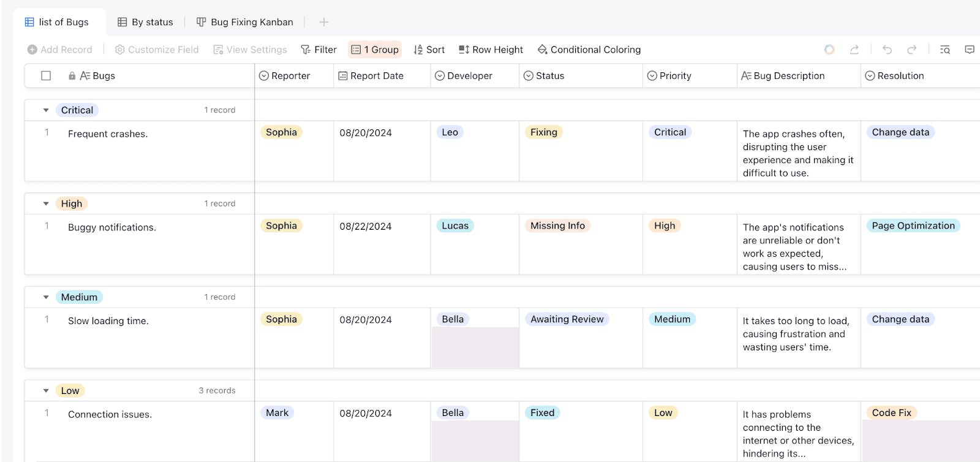Open the search records icon
Viewport: 980px width, 462px height.
(945, 50)
